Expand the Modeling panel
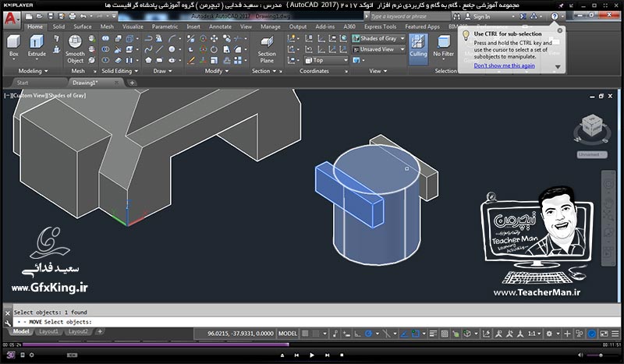The image size is (624, 364). tap(33, 71)
